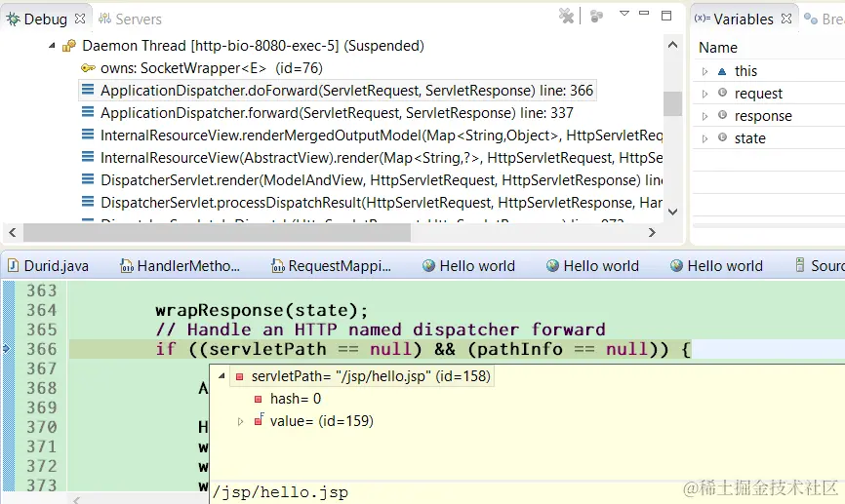Click the /jsp/hello.jsp detail text in popup

(x=280, y=492)
